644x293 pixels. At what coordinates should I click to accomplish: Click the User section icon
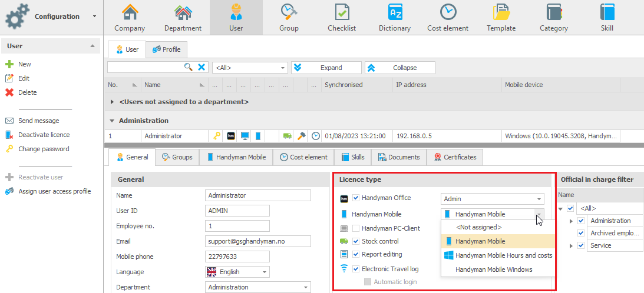236,12
